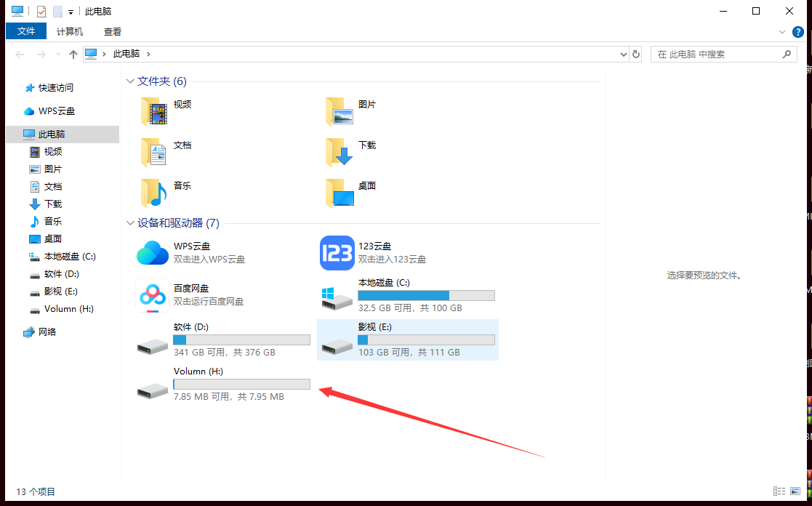Click the back navigation arrow

[x=20, y=54]
